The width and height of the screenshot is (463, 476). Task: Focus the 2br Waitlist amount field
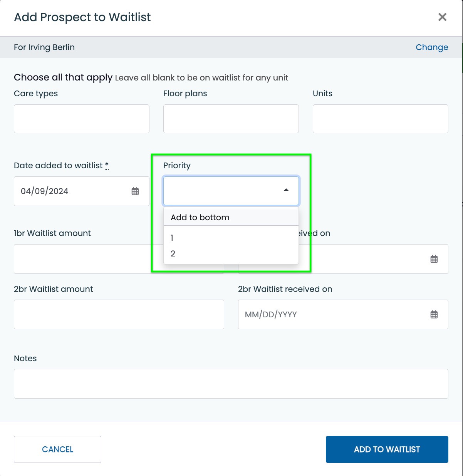pyautogui.click(x=119, y=315)
